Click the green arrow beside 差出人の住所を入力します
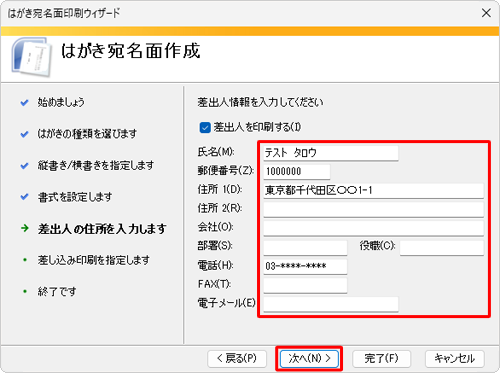The width and height of the screenshot is (500, 373). (25, 228)
